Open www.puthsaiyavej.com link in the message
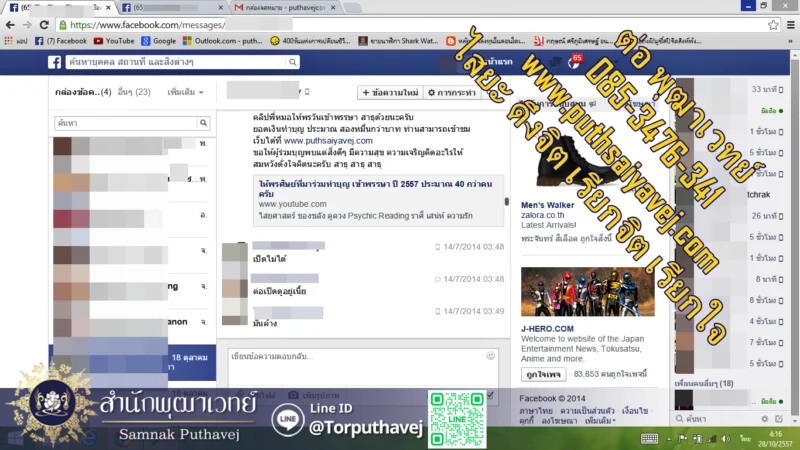Viewport: 800px width, 450px height. pos(328,141)
